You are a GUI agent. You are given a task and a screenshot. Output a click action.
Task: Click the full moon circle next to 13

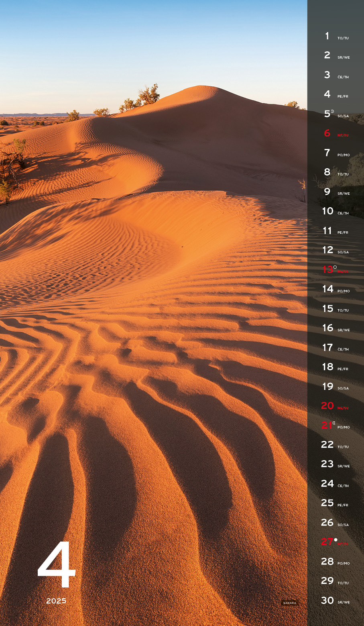point(335,267)
